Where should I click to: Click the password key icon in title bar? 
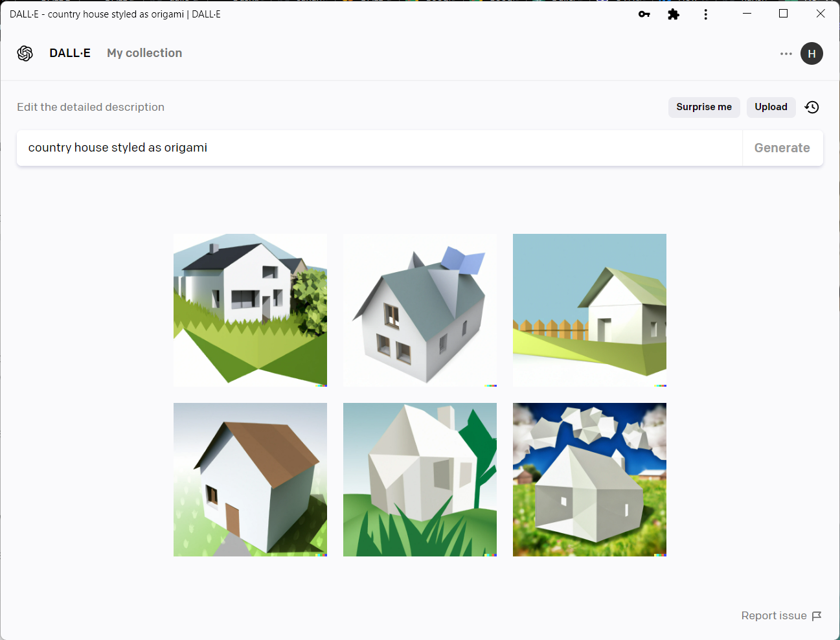[644, 14]
